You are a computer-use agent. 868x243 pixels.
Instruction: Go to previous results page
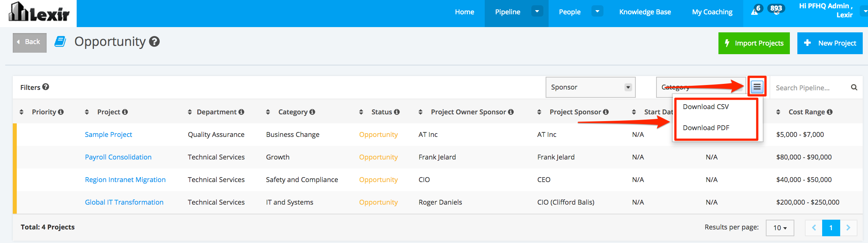[x=814, y=228]
